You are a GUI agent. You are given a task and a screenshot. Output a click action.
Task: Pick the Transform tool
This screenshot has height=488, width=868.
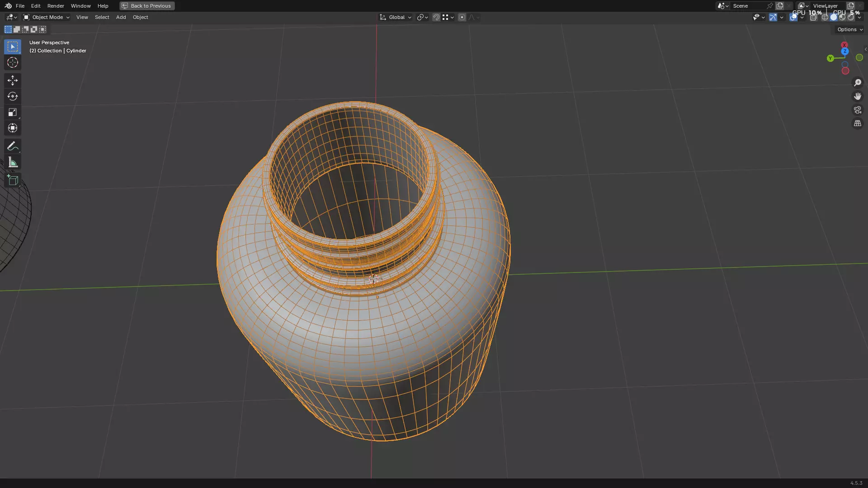13,128
